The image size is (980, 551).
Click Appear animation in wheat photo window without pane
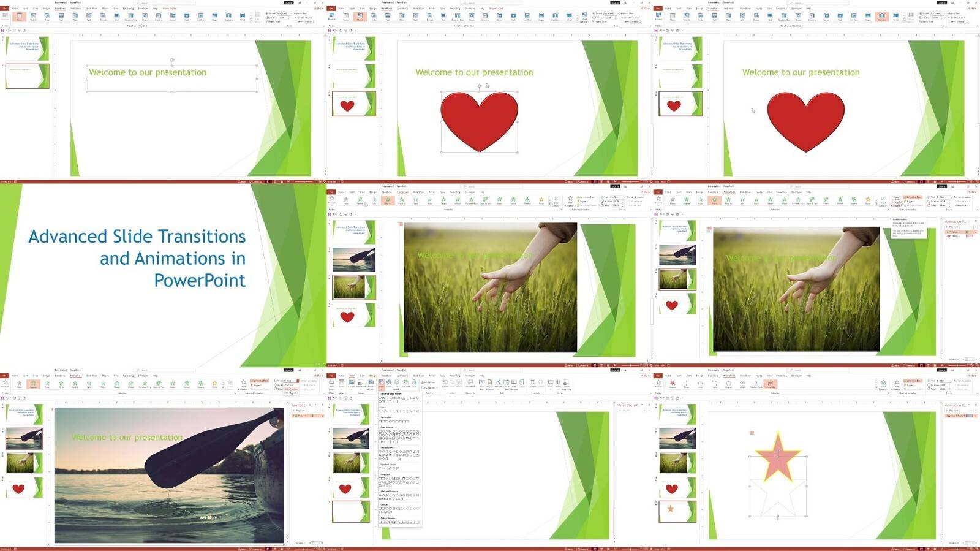(x=360, y=200)
